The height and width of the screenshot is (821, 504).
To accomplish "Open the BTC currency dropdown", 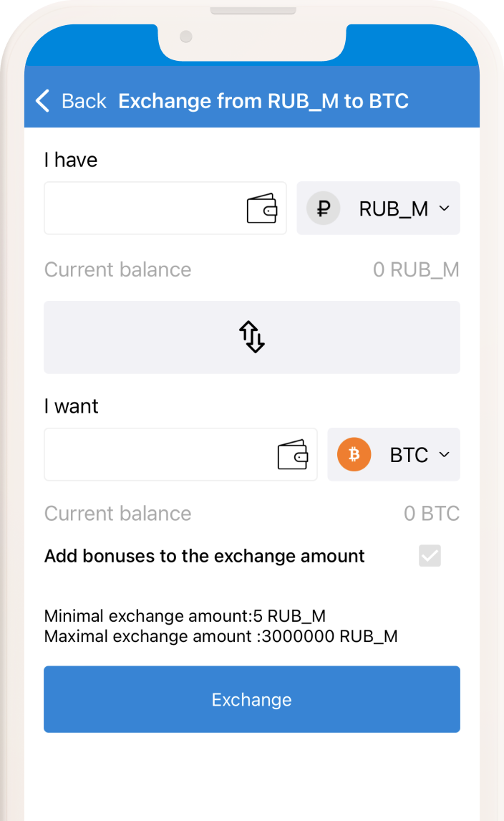I will 409,455.
